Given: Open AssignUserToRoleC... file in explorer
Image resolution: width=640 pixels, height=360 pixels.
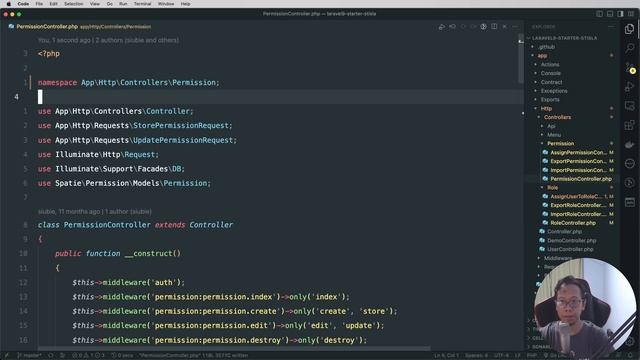Looking at the screenshot, I should coord(576,196).
